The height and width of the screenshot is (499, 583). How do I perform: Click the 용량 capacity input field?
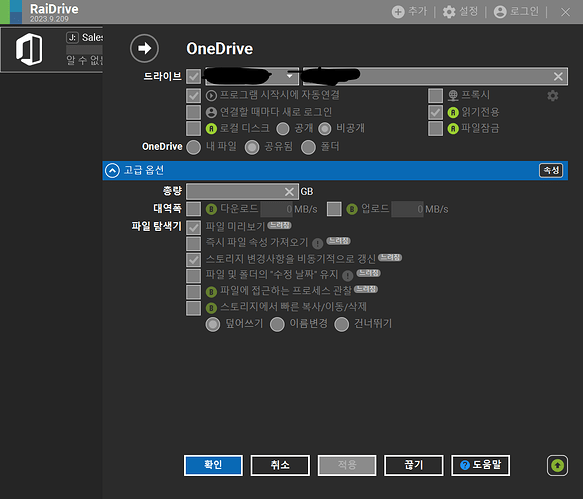point(235,191)
